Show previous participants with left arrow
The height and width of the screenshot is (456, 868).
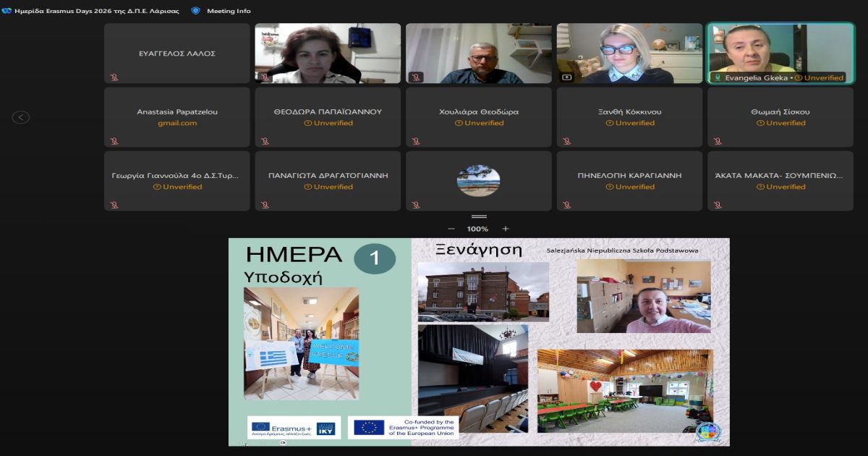[21, 117]
